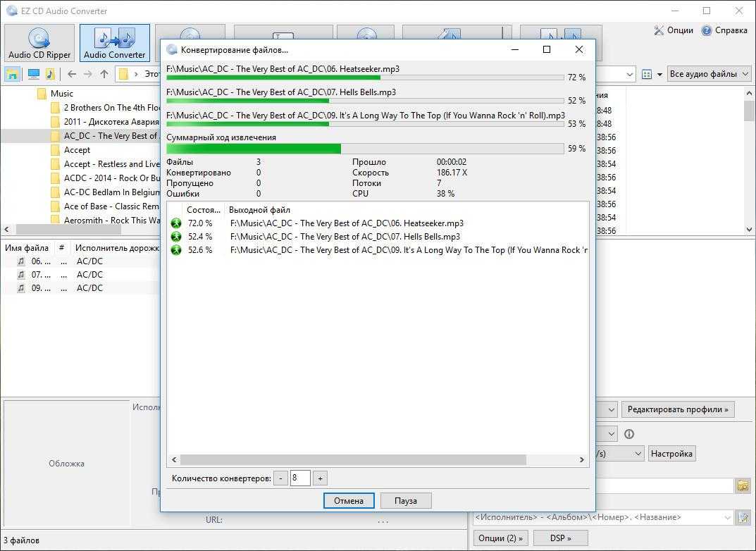
Task: Click the Обложка cover art area
Action: point(66,463)
